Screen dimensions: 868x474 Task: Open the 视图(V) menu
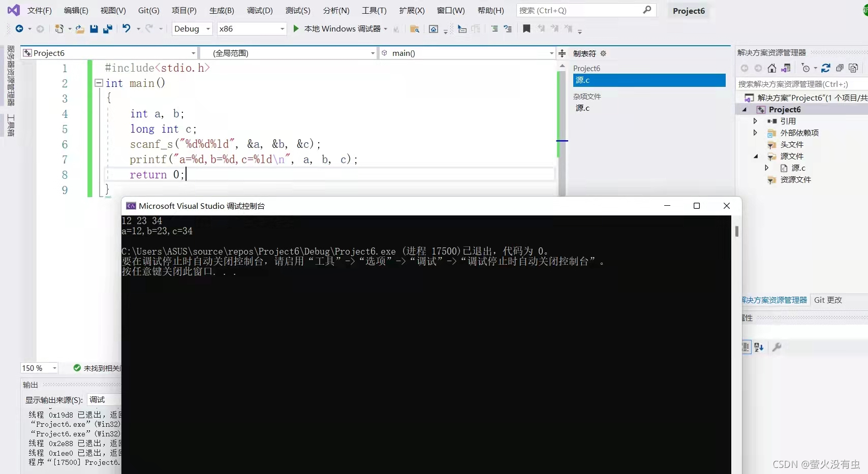coord(113,10)
